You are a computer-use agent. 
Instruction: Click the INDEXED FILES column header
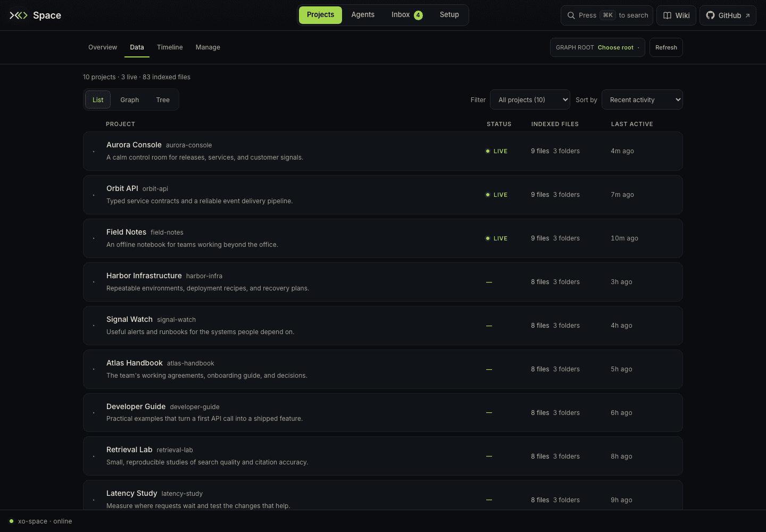pos(555,124)
